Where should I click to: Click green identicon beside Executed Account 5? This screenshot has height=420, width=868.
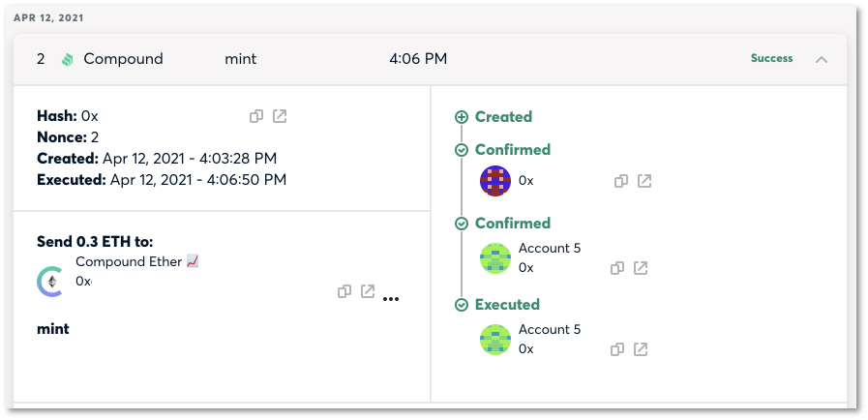494,340
